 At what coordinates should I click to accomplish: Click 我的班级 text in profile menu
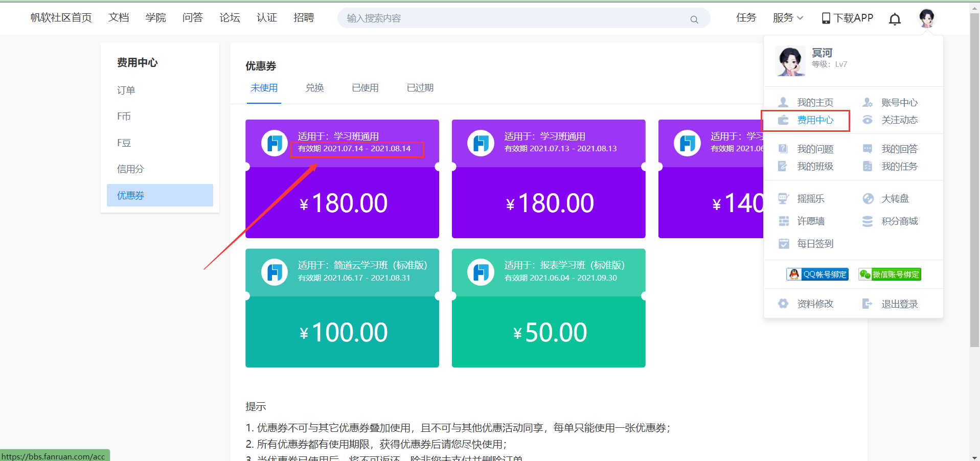tap(815, 166)
